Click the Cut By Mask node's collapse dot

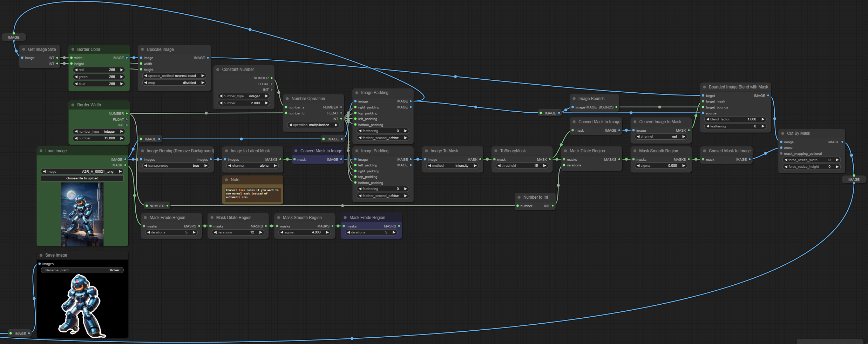coord(783,133)
